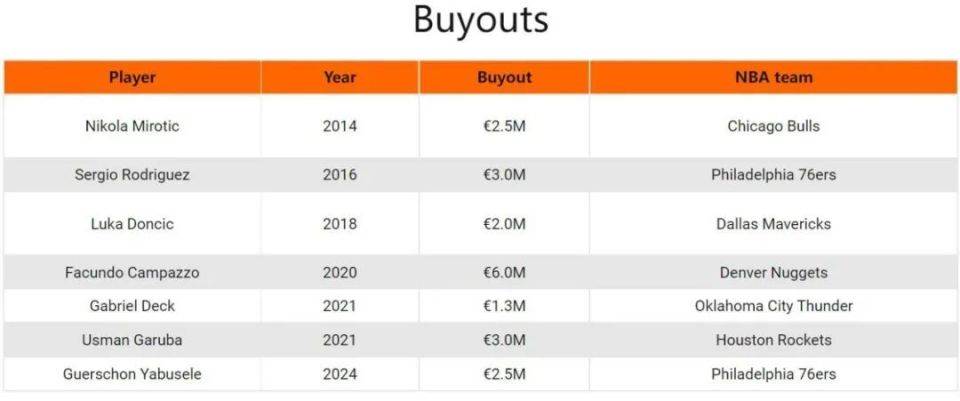Click the €6.0M buyout value
960x401 pixels.
504,272
